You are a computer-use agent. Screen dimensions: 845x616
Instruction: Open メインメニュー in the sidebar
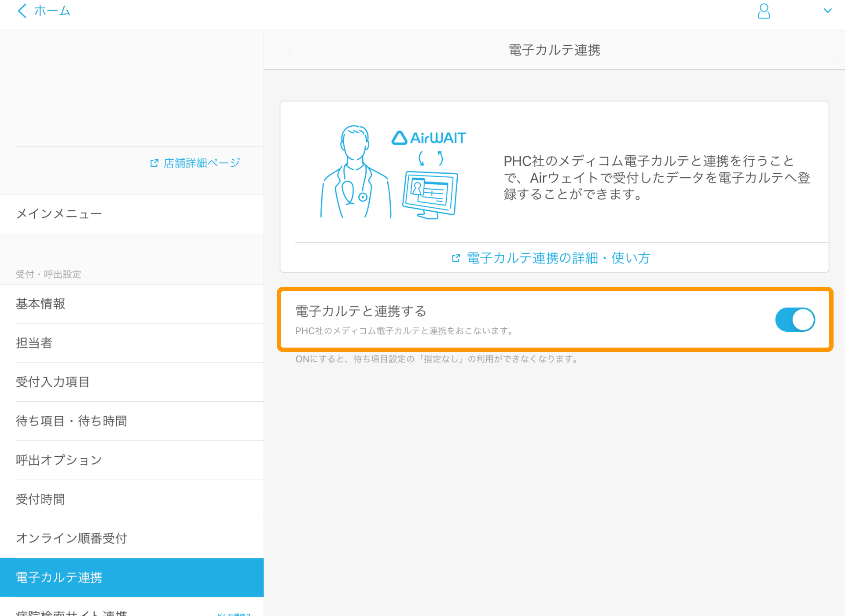pyautogui.click(x=132, y=214)
